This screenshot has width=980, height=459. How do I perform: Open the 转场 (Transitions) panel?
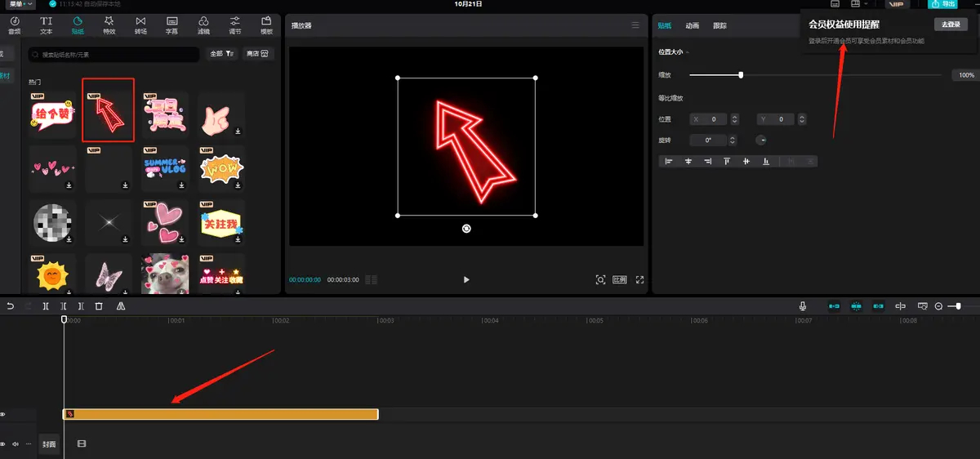[141, 25]
